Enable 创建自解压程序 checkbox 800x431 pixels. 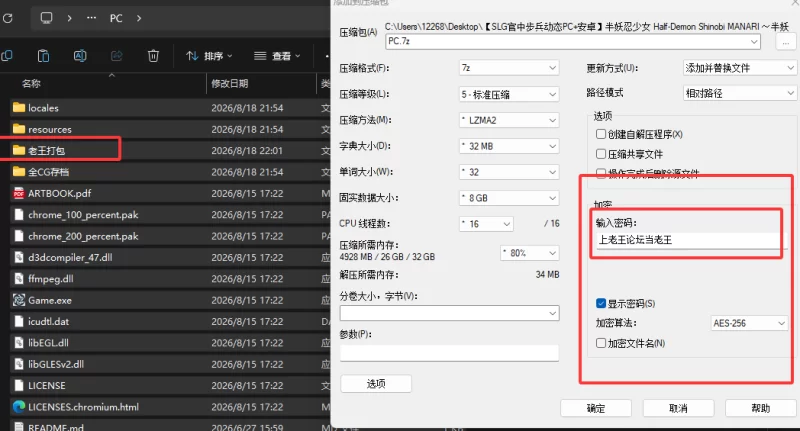pyautogui.click(x=601, y=134)
